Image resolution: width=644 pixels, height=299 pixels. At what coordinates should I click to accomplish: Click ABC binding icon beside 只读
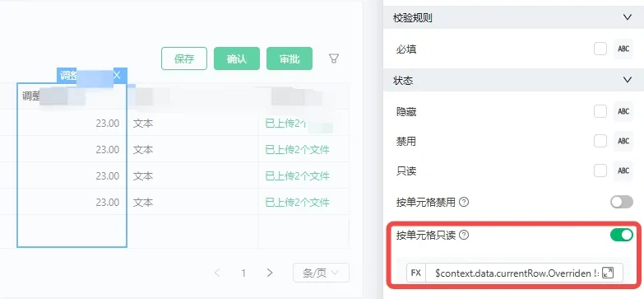[x=623, y=171]
